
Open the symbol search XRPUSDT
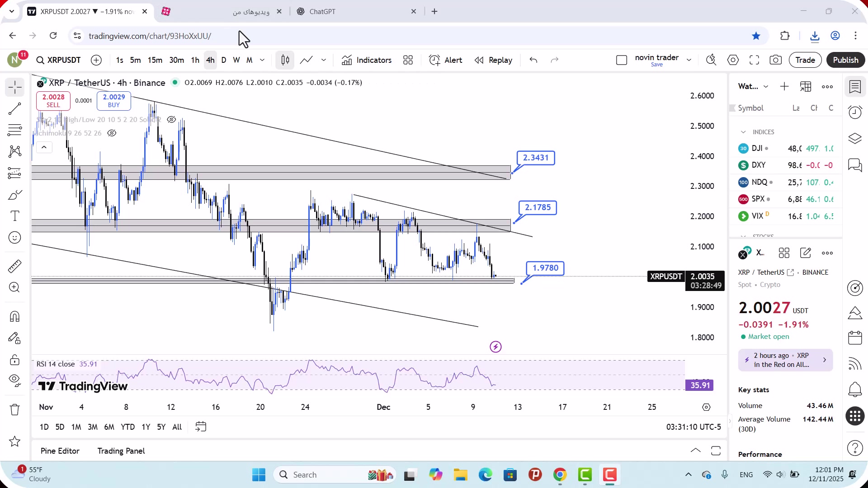point(59,60)
